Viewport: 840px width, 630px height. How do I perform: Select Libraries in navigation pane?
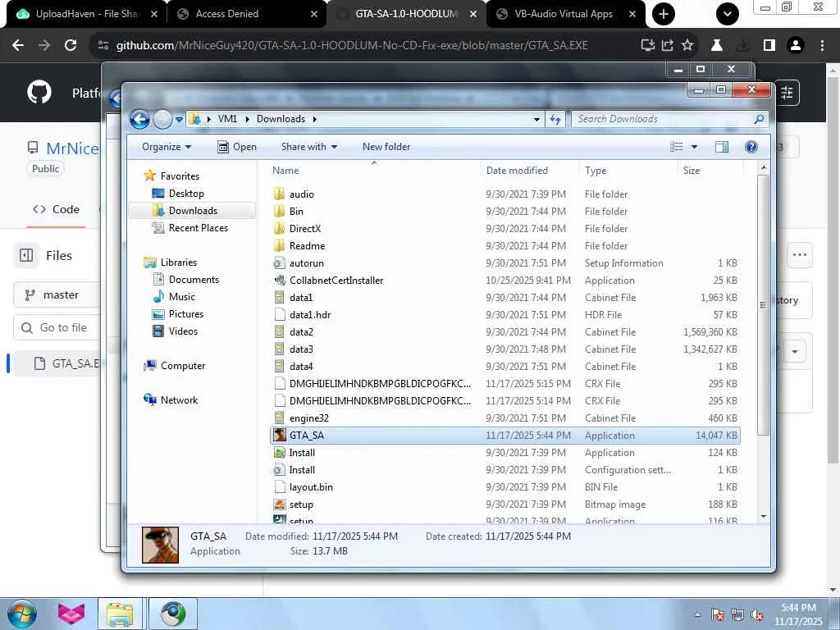click(171, 262)
